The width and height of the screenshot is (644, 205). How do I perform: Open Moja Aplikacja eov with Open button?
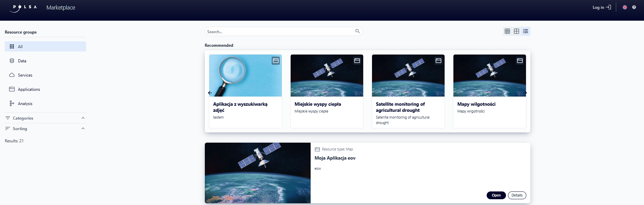point(496,195)
